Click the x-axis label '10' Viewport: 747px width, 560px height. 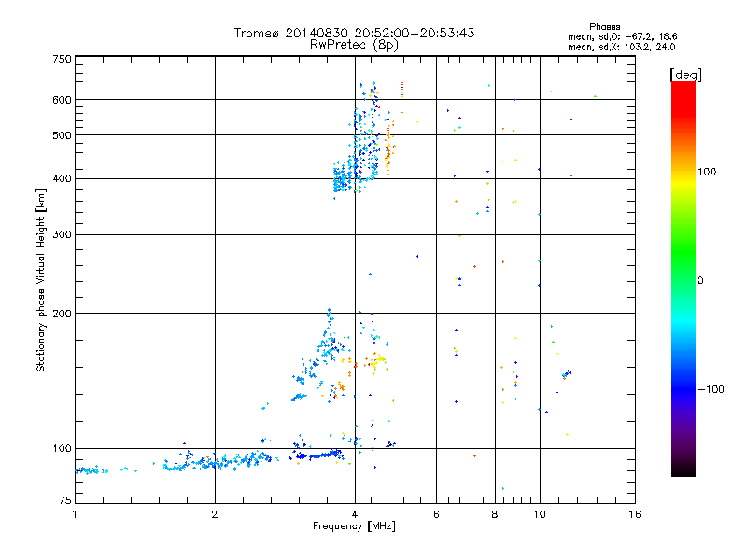[x=540, y=514]
